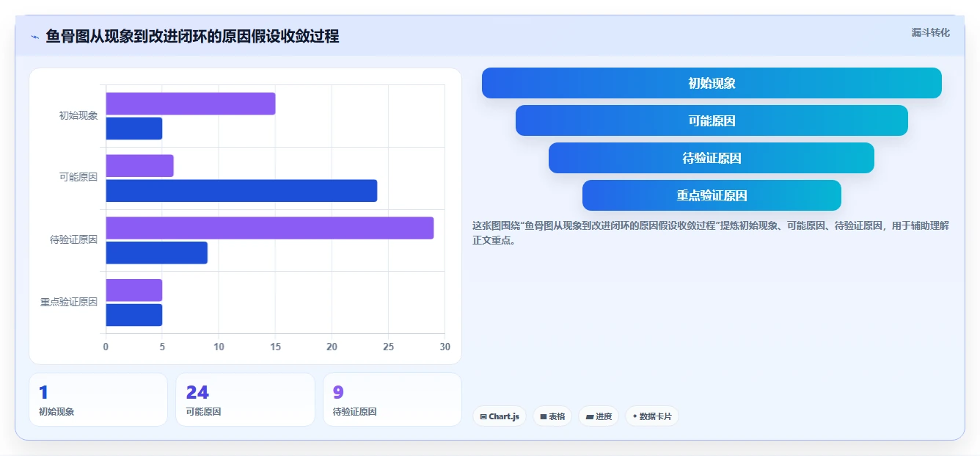980x456 pixels.
Task: Click the chart title 鱼骨图从现象到改进闭环
Action: [x=192, y=37]
